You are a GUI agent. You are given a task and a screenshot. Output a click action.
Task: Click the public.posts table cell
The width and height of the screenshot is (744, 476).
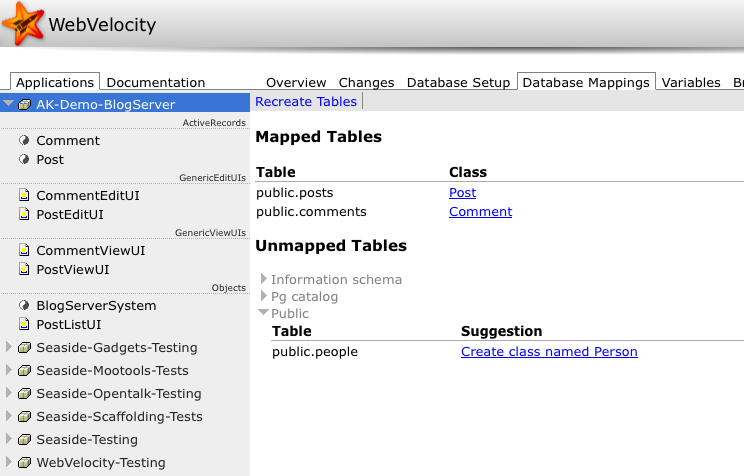click(x=295, y=193)
